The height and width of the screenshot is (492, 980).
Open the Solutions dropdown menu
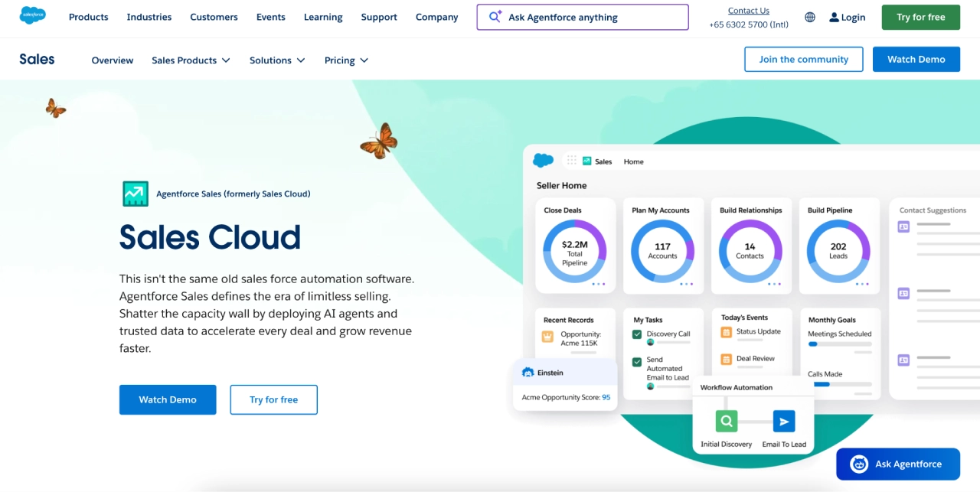click(x=277, y=60)
